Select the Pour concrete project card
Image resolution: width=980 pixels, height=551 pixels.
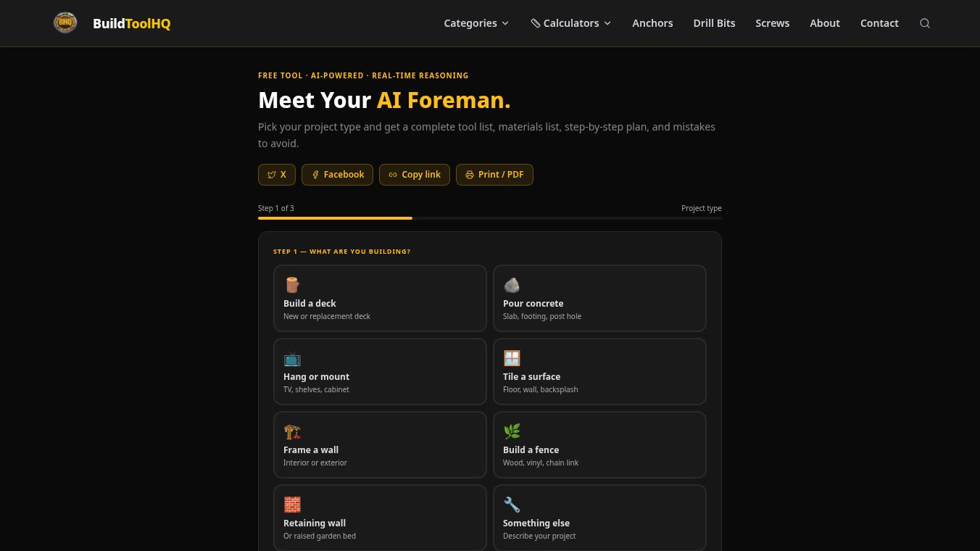(599, 298)
